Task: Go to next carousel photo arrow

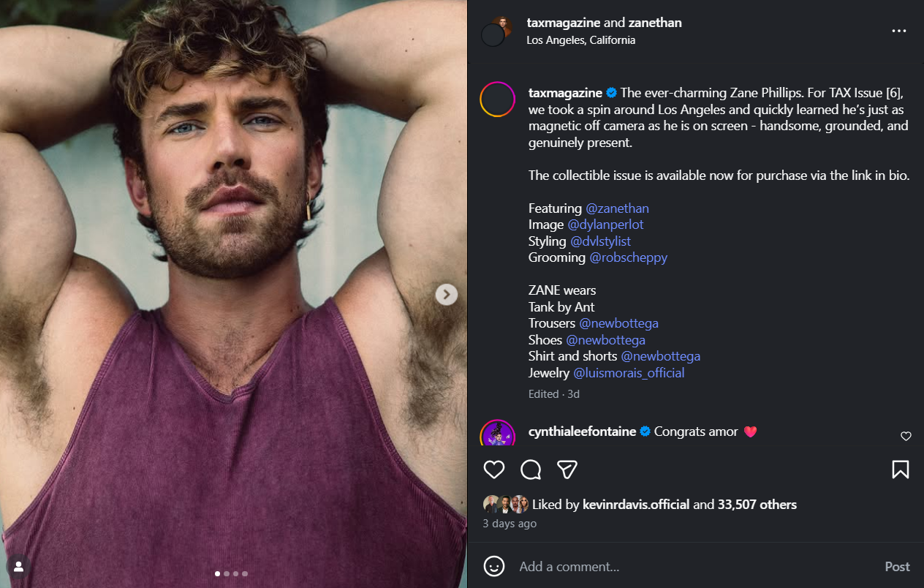Action: click(x=447, y=295)
